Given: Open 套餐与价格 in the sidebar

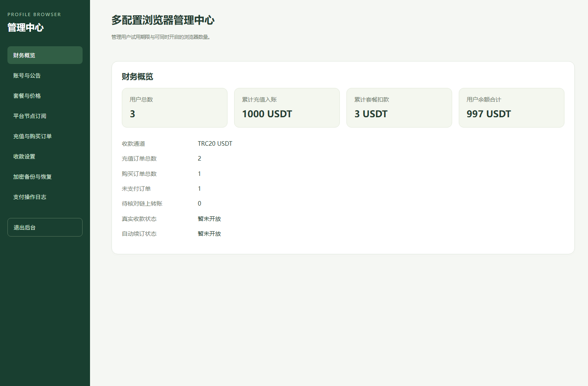Looking at the screenshot, I should [x=45, y=96].
